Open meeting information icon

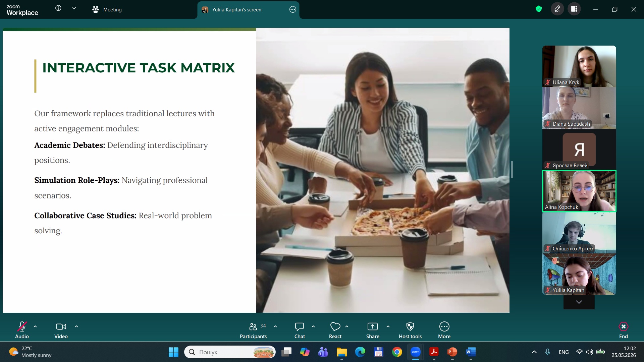click(58, 8)
